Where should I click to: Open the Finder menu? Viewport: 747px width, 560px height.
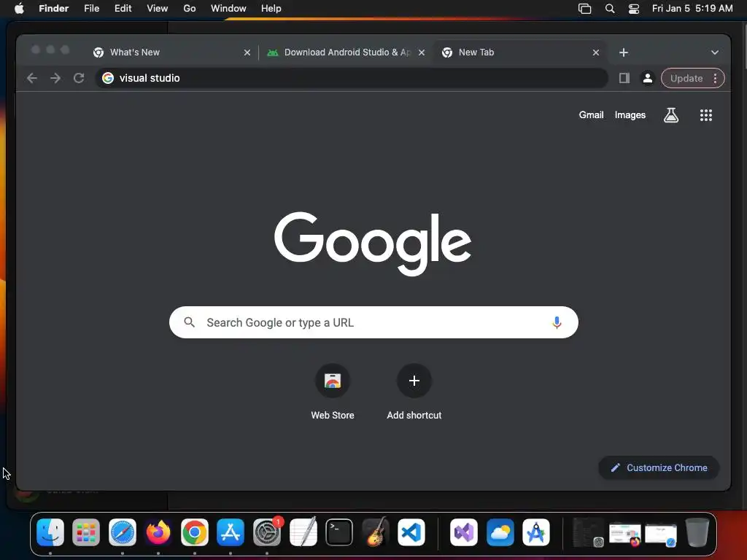tap(54, 8)
